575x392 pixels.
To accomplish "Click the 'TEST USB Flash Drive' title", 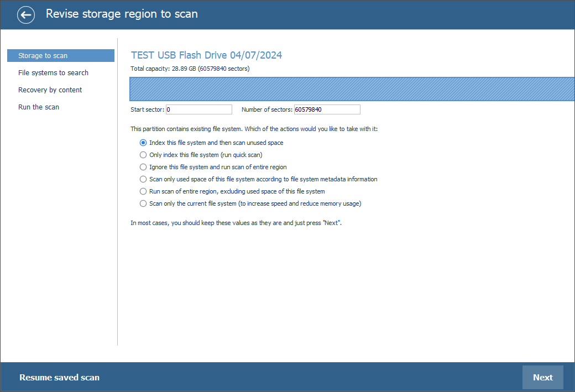I will [206, 55].
